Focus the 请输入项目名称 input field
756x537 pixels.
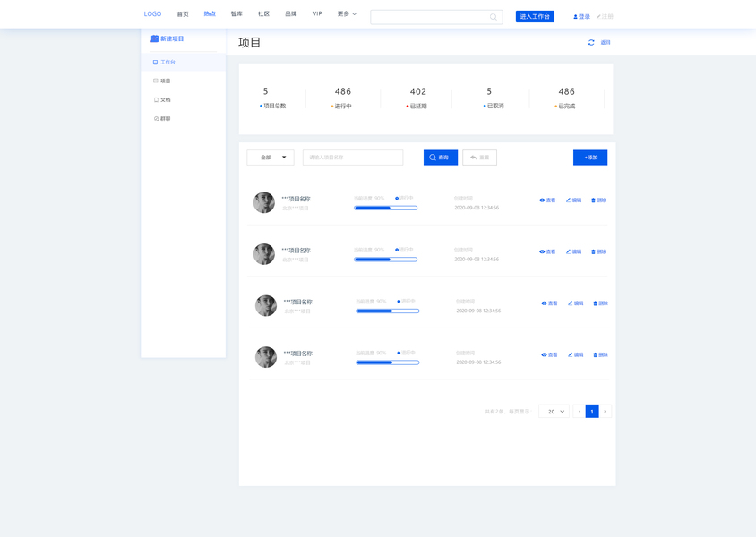click(x=353, y=158)
